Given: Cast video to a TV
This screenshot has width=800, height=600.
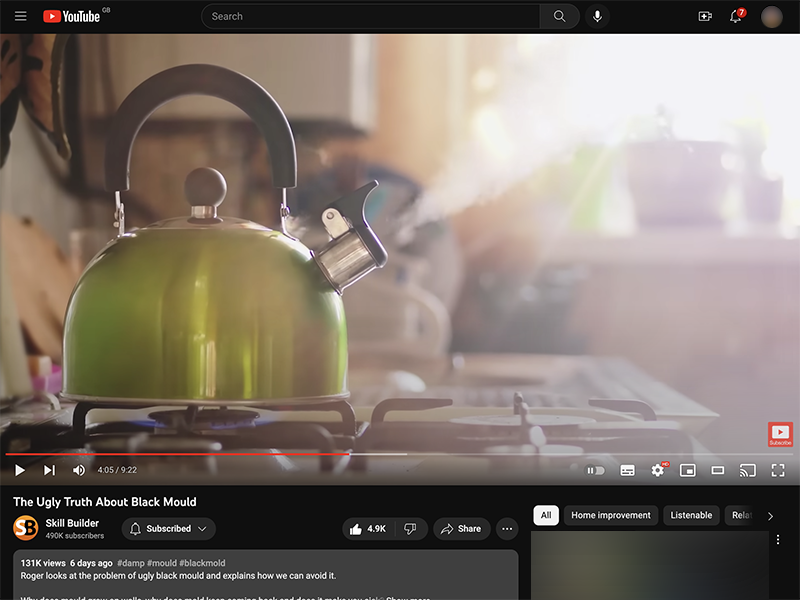Looking at the screenshot, I should (x=748, y=470).
